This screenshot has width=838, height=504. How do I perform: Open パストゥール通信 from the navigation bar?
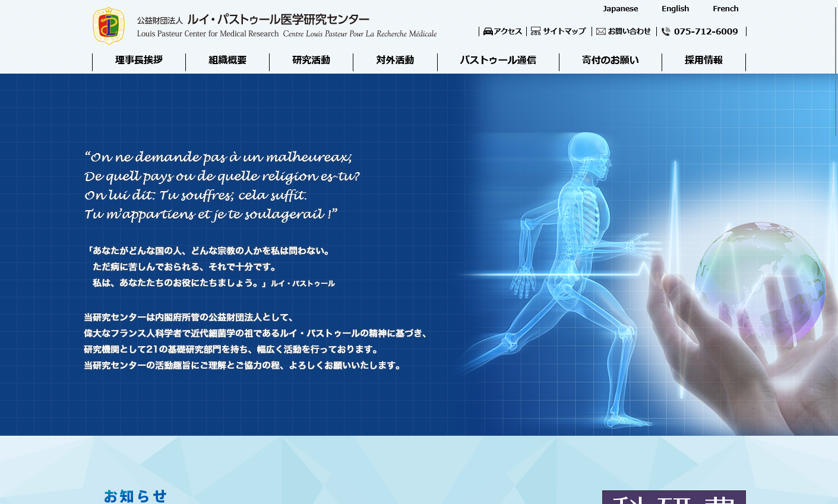498,61
